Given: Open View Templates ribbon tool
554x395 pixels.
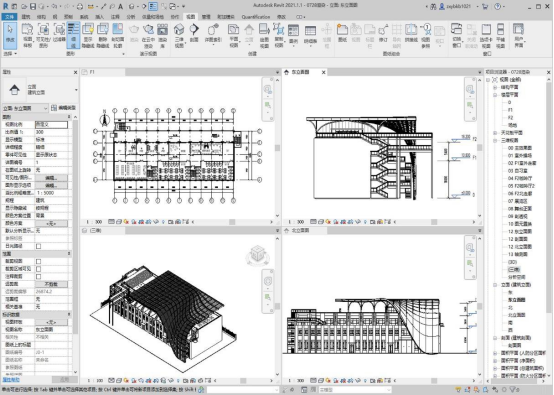Looking at the screenshot, I should coord(28,34).
